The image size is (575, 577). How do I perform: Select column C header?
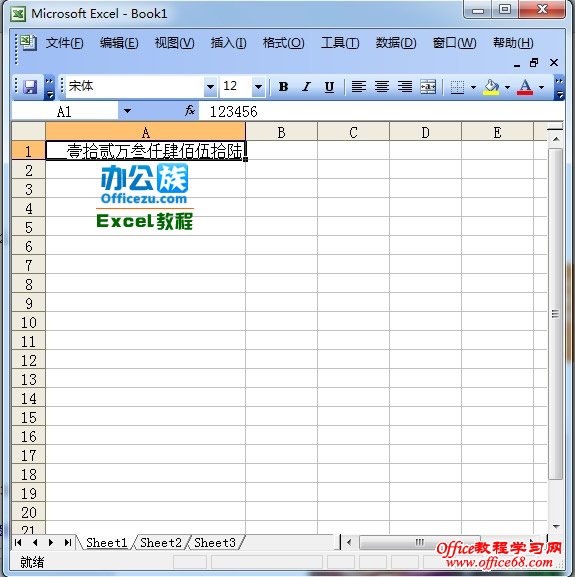(354, 132)
